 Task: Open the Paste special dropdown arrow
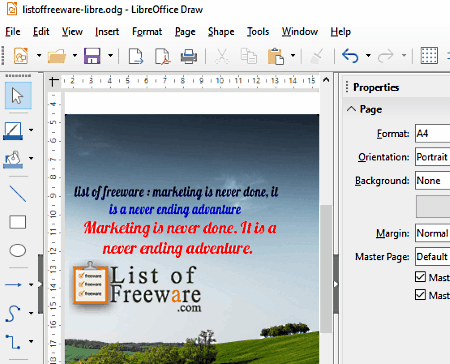pos(293,55)
